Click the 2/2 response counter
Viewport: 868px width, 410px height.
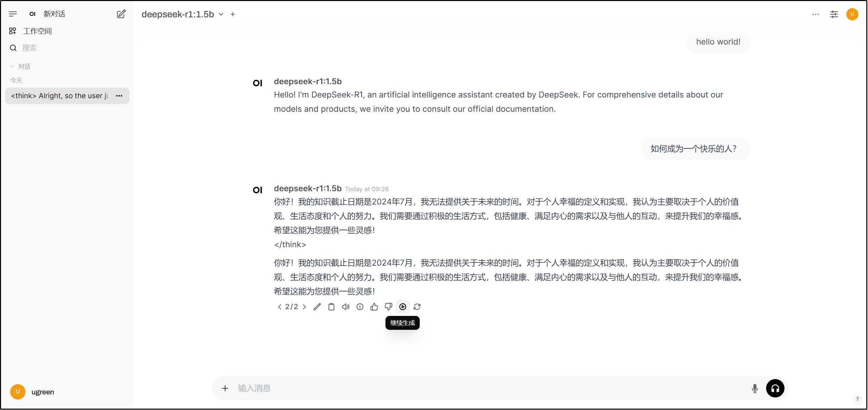(x=292, y=307)
